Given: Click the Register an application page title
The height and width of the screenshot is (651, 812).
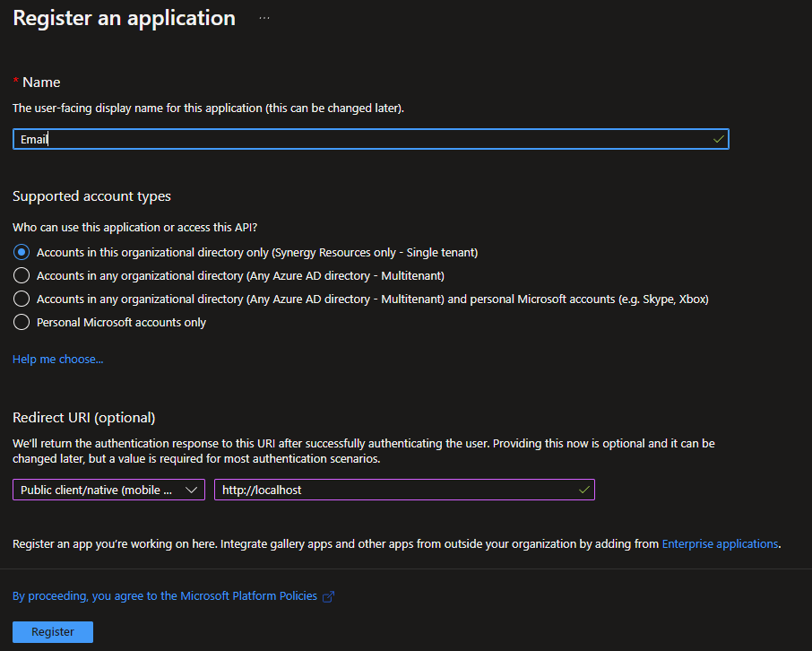Looking at the screenshot, I should (124, 18).
